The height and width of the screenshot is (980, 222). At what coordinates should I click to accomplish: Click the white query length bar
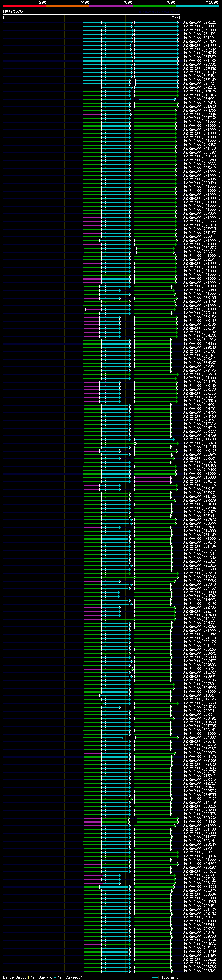tap(92, 15)
